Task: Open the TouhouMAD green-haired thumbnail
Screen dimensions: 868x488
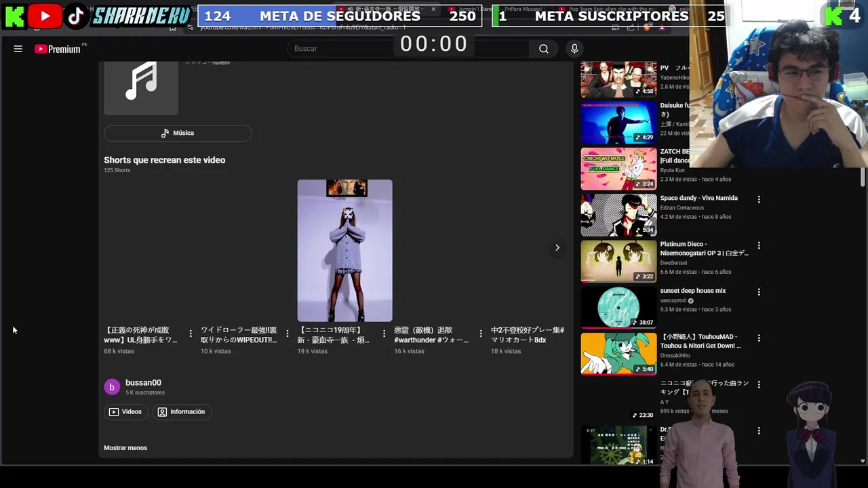Action: [x=618, y=354]
